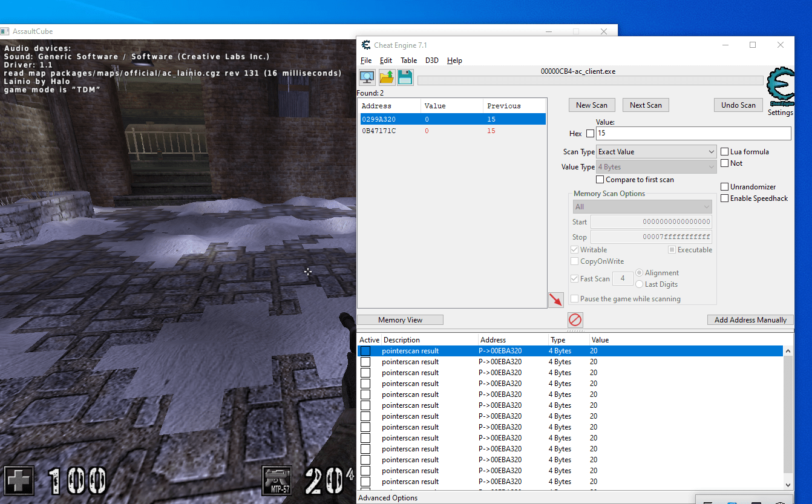The width and height of the screenshot is (812, 504).
Task: Click the Previous column header
Action: click(514, 106)
